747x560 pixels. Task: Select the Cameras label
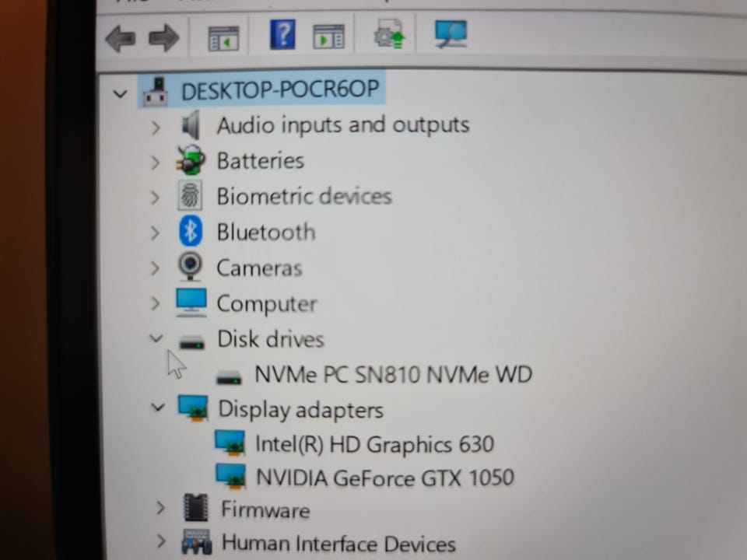(259, 268)
